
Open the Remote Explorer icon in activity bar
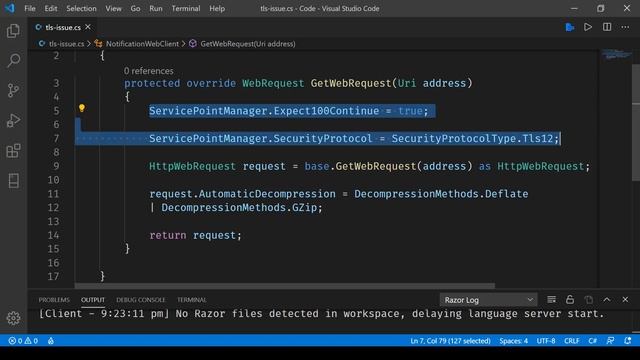(x=13, y=180)
